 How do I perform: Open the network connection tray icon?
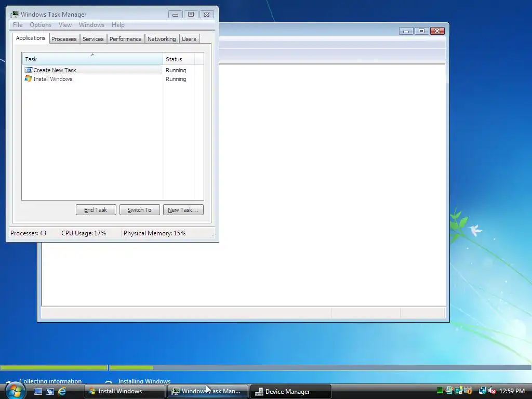tap(482, 390)
